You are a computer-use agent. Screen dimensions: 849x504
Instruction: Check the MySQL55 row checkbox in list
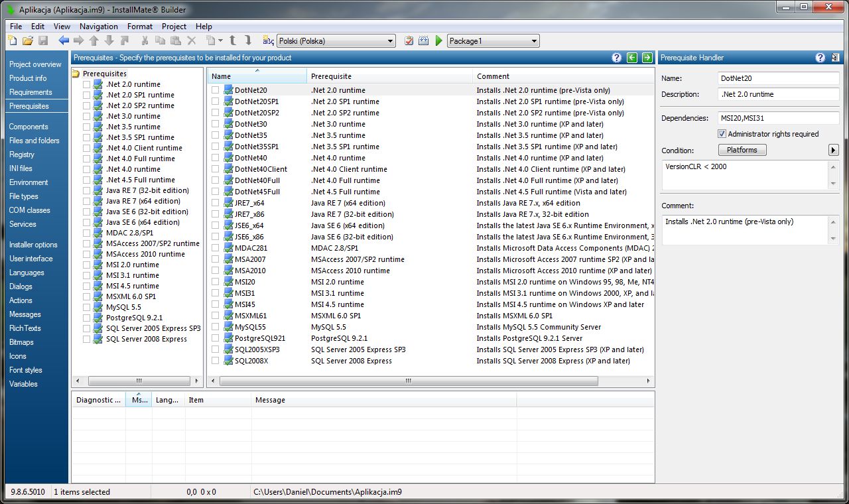216,327
